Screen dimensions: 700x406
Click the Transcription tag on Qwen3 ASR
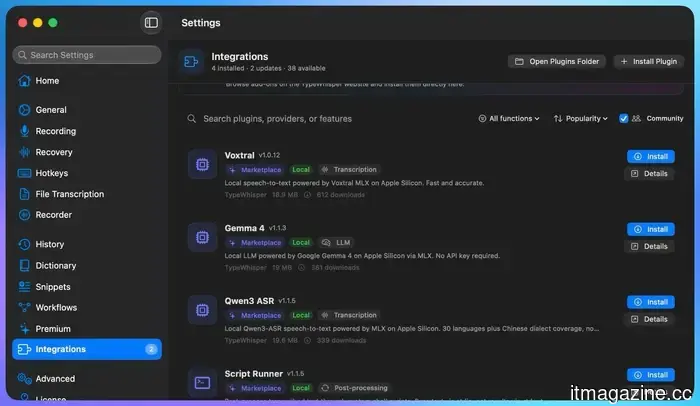click(x=349, y=315)
